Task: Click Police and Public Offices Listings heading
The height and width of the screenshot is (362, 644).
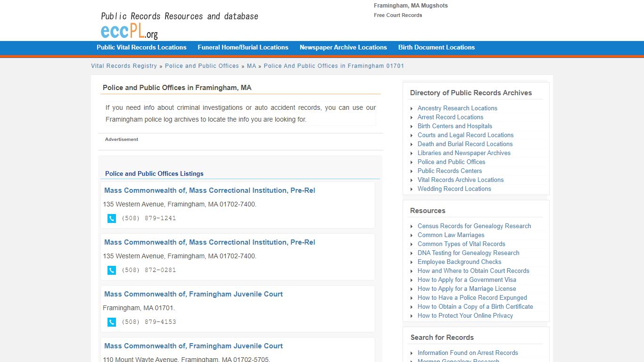Action: [154, 173]
